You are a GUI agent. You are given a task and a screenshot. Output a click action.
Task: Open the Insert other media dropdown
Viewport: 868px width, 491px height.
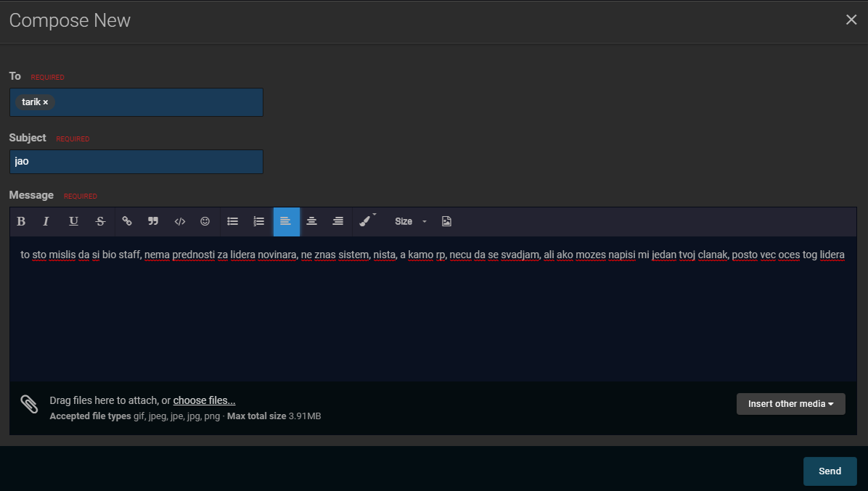(790, 404)
